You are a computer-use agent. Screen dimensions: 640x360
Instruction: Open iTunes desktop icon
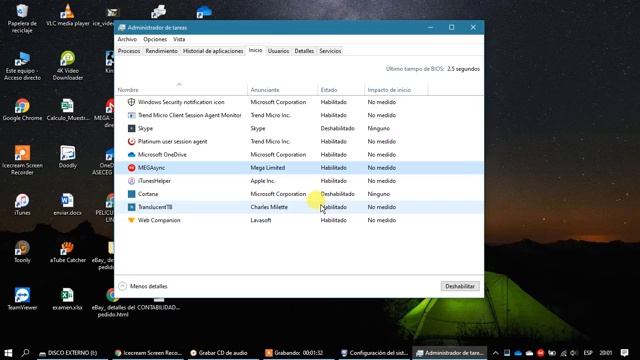(22, 204)
